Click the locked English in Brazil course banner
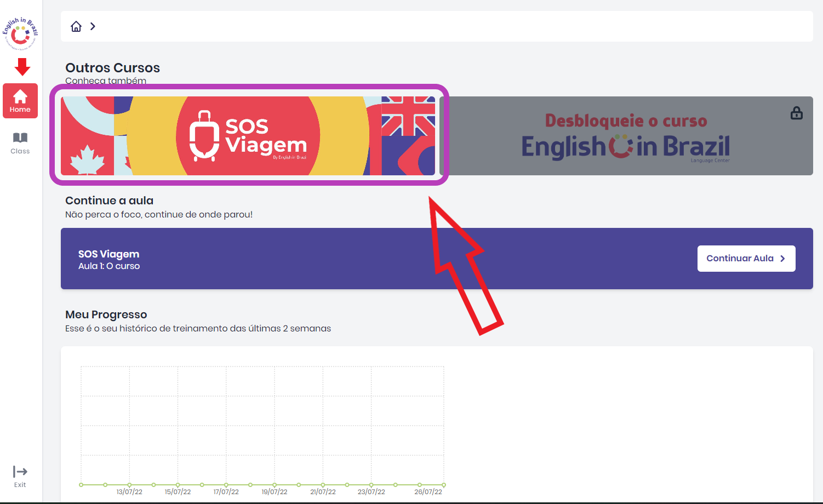Image resolution: width=823 pixels, height=504 pixels. (626, 136)
